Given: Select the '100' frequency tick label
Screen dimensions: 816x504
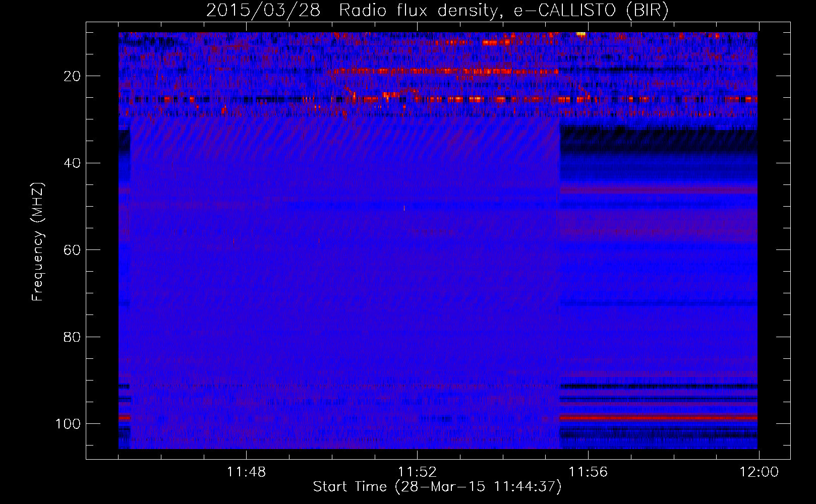Looking at the screenshot, I should pyautogui.click(x=68, y=424).
